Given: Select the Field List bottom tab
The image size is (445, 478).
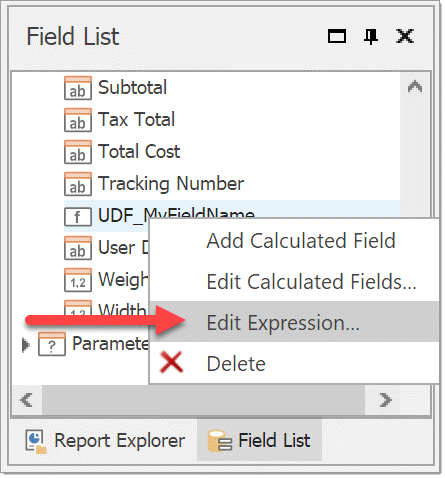Looking at the screenshot, I should click(259, 441).
